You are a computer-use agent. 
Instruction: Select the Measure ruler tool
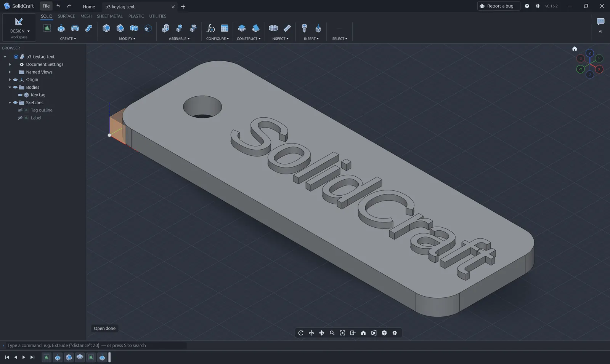287,28
